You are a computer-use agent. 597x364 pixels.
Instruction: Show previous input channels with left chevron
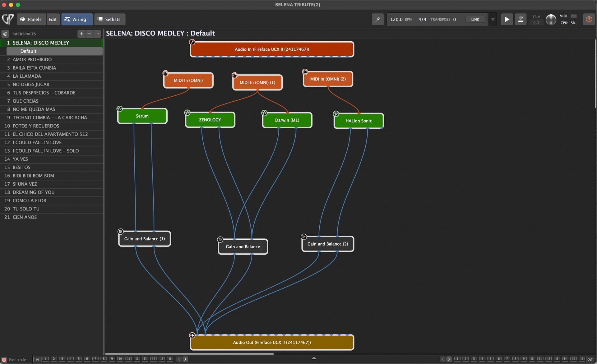(x=179, y=359)
